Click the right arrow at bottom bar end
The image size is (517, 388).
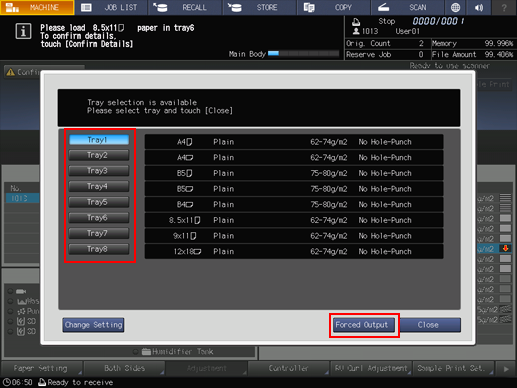point(506,369)
